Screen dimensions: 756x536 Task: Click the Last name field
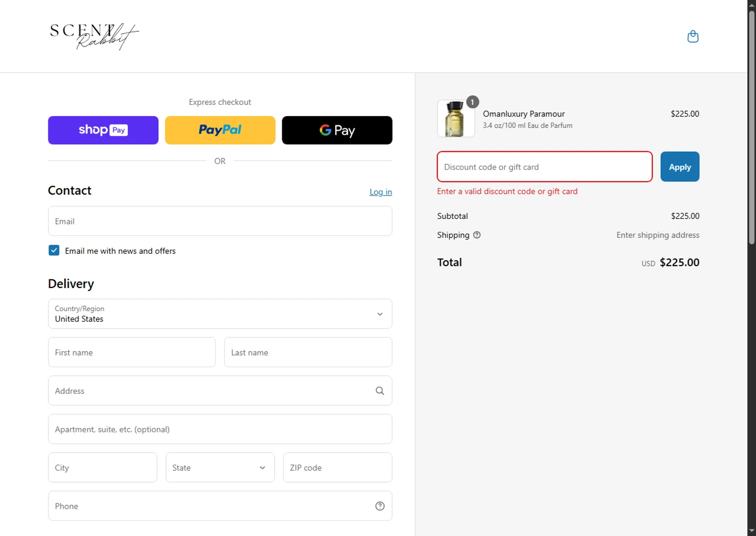click(x=308, y=352)
